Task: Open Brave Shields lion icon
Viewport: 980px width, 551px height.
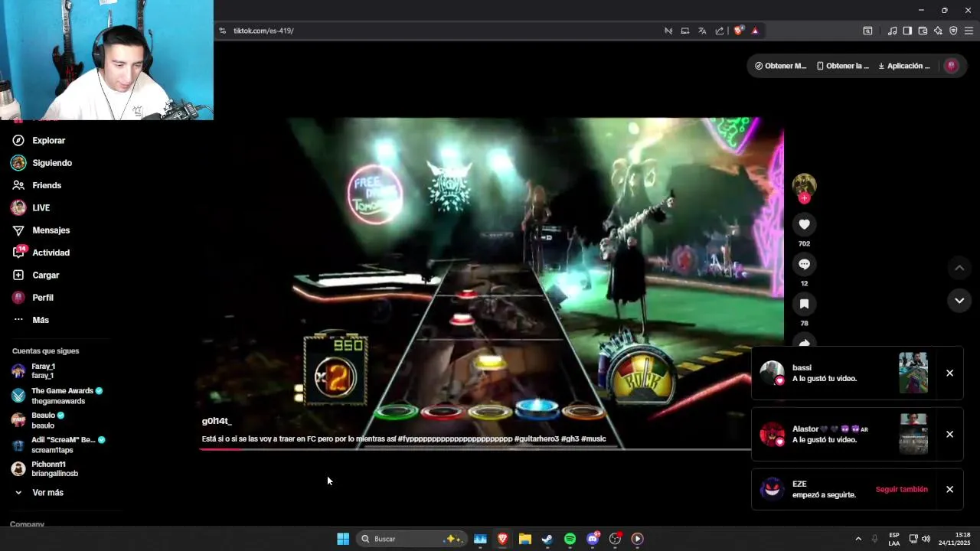Action: coord(738,31)
